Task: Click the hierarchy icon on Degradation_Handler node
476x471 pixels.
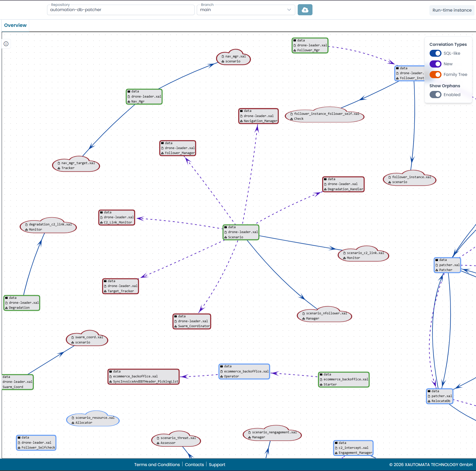Action: 326,189
